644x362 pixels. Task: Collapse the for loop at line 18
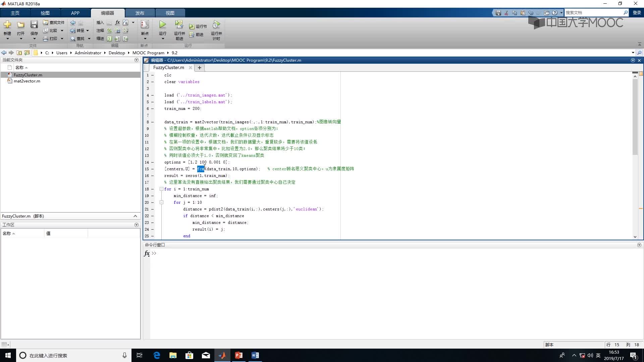[161, 189]
